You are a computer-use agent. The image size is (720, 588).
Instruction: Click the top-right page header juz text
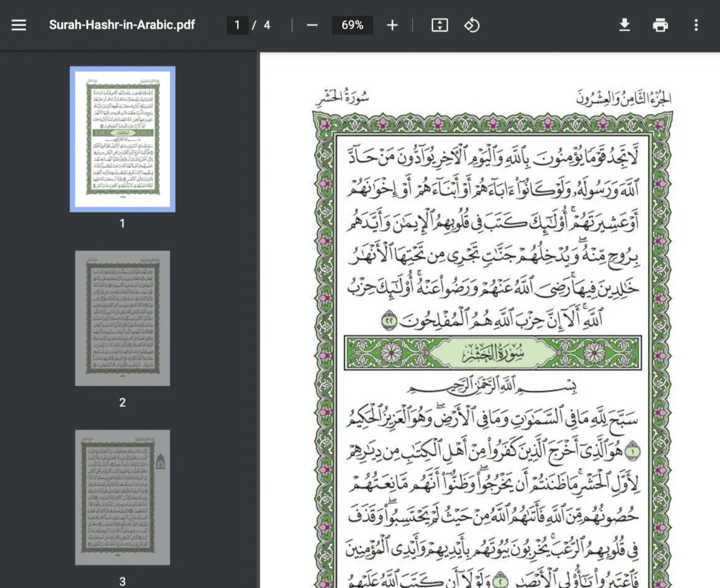624,97
